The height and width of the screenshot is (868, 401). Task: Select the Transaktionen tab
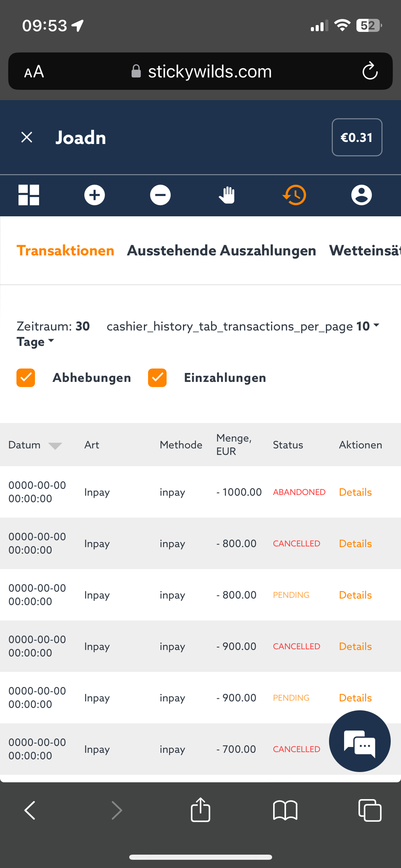coord(65,251)
